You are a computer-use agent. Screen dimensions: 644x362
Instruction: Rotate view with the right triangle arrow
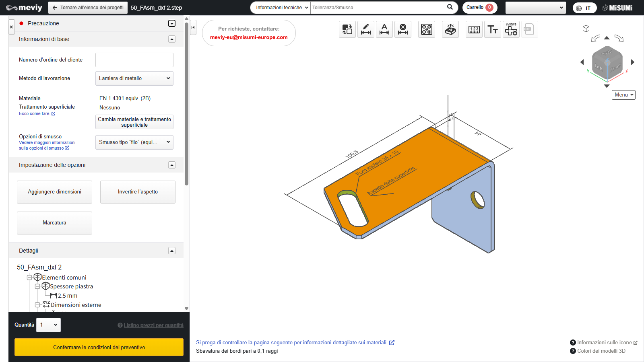coord(633,62)
